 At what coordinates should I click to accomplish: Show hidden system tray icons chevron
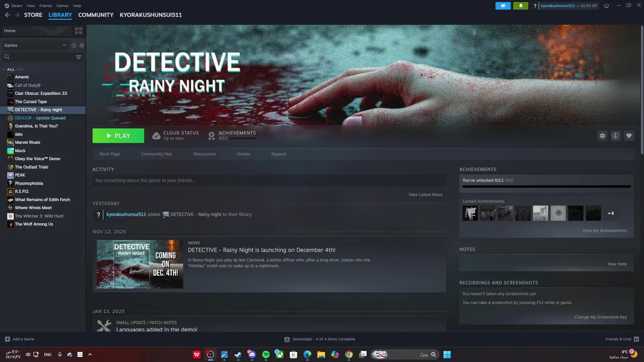coord(90,354)
